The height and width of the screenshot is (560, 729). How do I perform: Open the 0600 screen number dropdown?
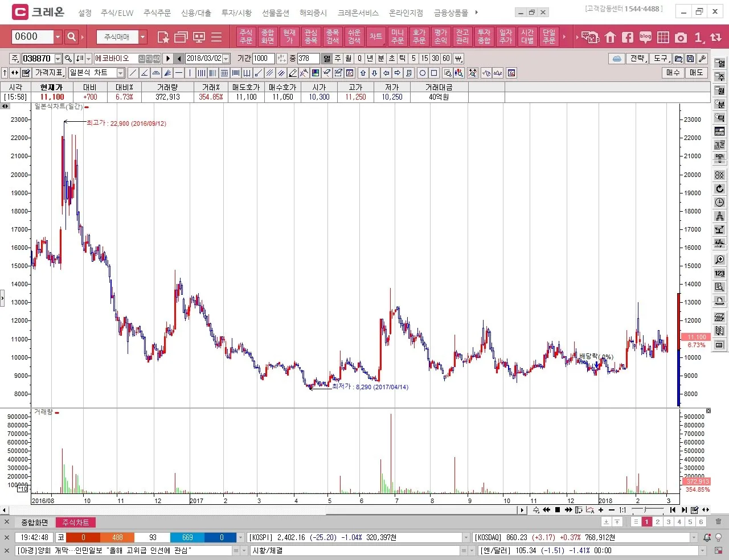(x=58, y=37)
